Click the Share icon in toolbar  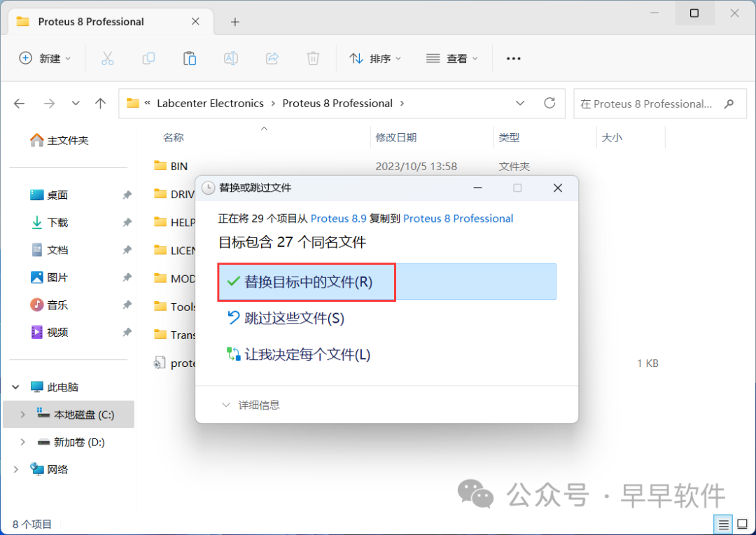272,59
